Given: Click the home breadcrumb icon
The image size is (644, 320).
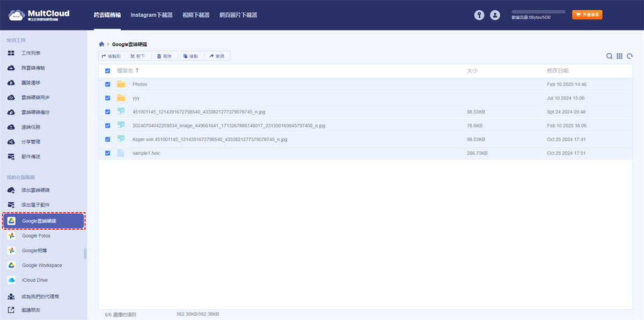Looking at the screenshot, I should 101,44.
